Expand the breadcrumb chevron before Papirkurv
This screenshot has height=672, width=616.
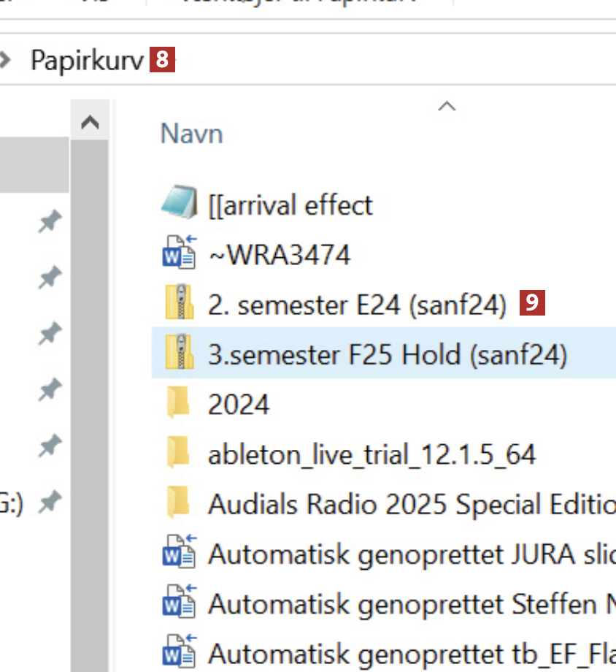[6, 60]
